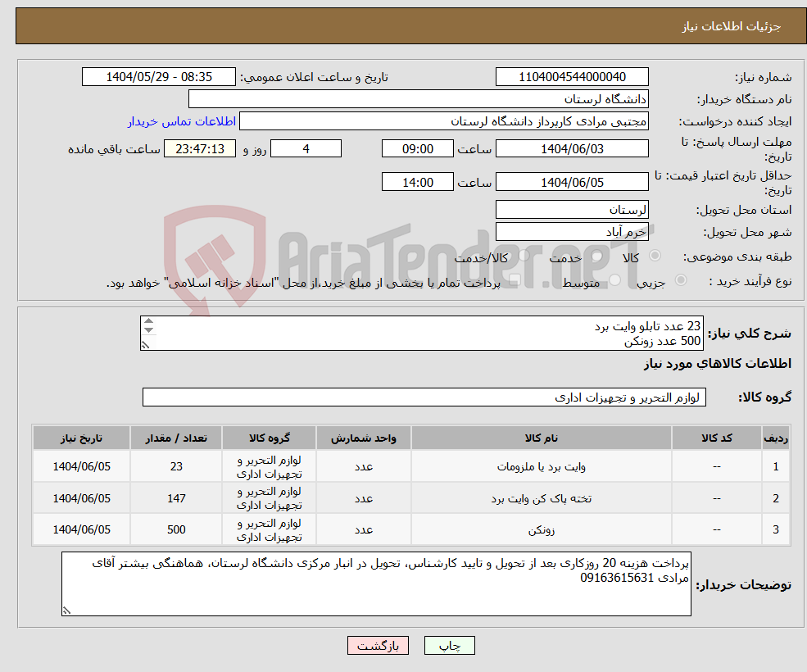
Task: Click the نام کالا column header
Action: [541, 438]
